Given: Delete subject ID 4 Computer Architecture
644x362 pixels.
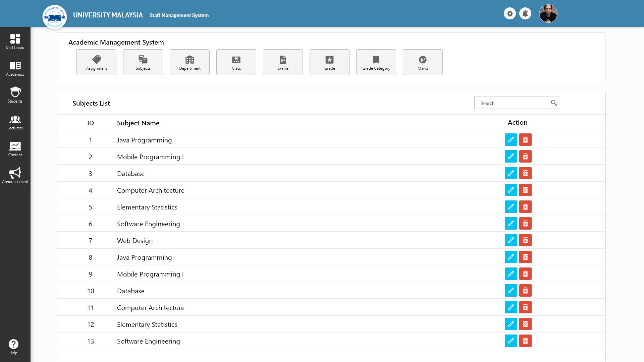Looking at the screenshot, I should click(x=526, y=190).
